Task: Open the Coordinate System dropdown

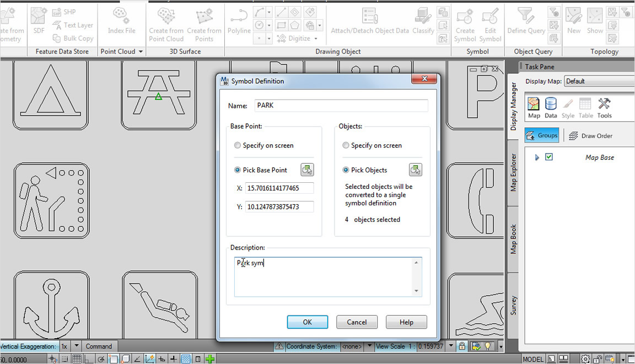Action: (x=369, y=346)
